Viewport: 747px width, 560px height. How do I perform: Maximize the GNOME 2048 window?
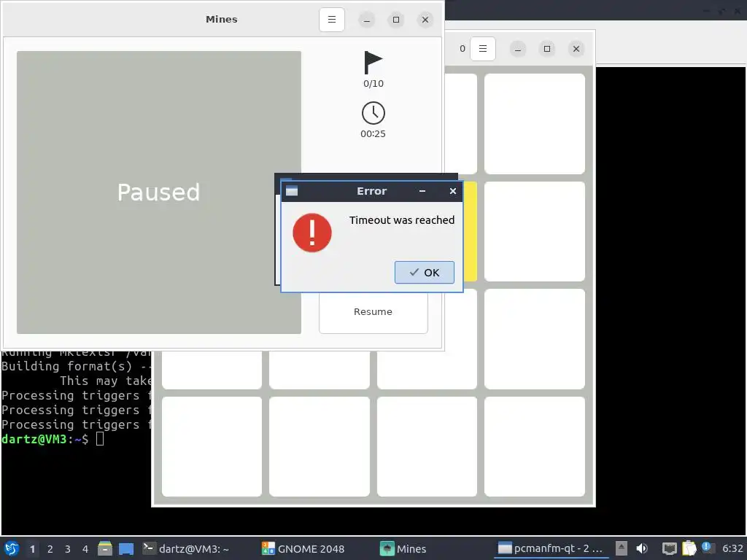pyautogui.click(x=547, y=49)
